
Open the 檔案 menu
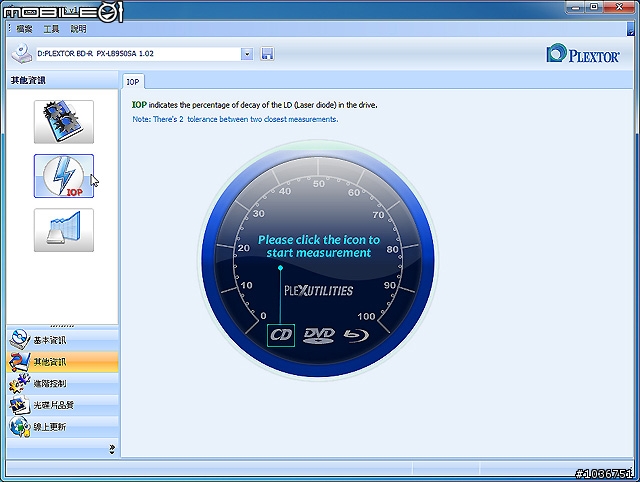click(x=24, y=29)
